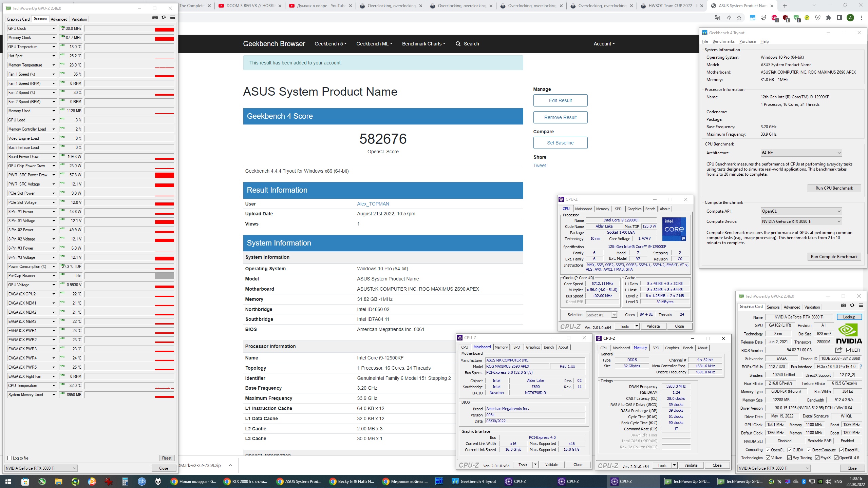Toggle DirectCompute checkbox in GPU-Z
868x488 pixels.
pyautogui.click(x=809, y=450)
